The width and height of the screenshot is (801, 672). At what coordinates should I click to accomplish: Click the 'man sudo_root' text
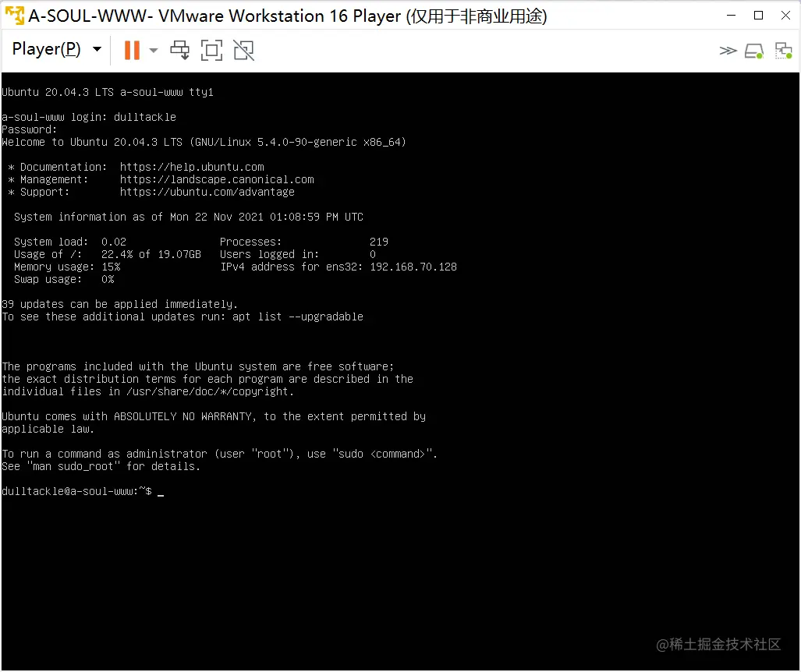tap(73, 466)
